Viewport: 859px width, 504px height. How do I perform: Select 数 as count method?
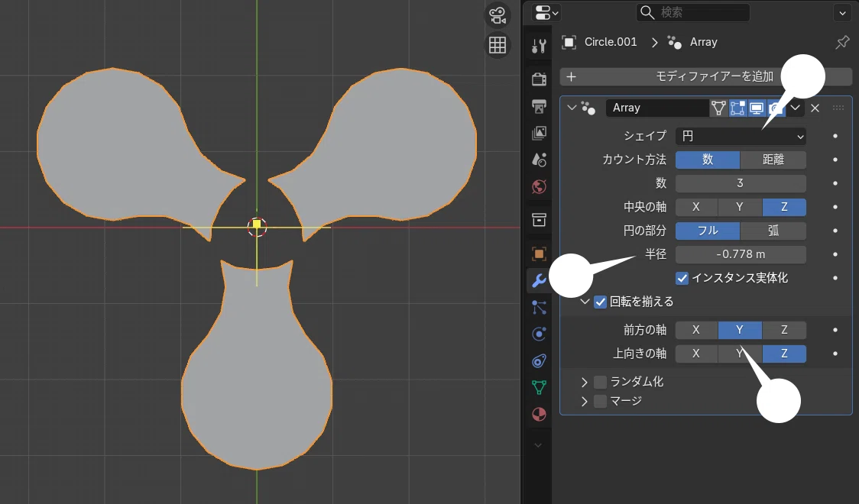click(708, 160)
